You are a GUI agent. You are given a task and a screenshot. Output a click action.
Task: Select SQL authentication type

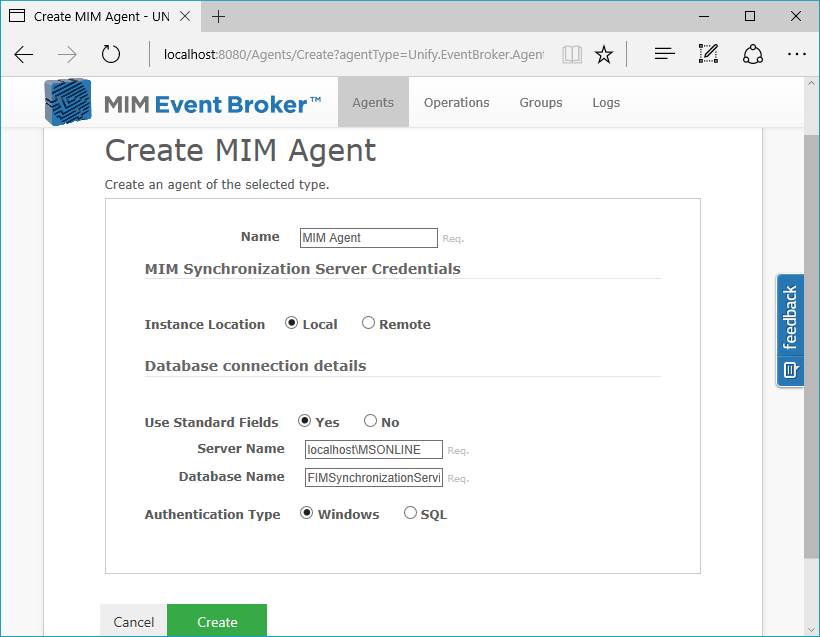click(x=410, y=513)
